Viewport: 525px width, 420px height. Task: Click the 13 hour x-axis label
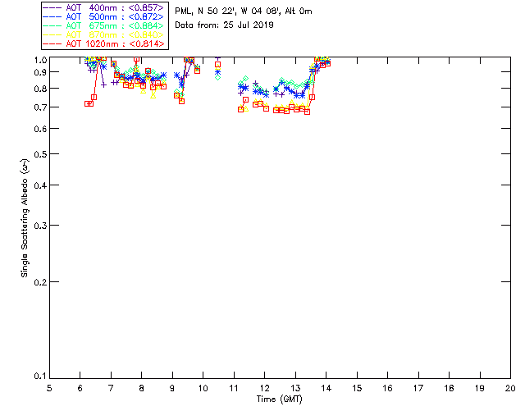[x=295, y=388]
